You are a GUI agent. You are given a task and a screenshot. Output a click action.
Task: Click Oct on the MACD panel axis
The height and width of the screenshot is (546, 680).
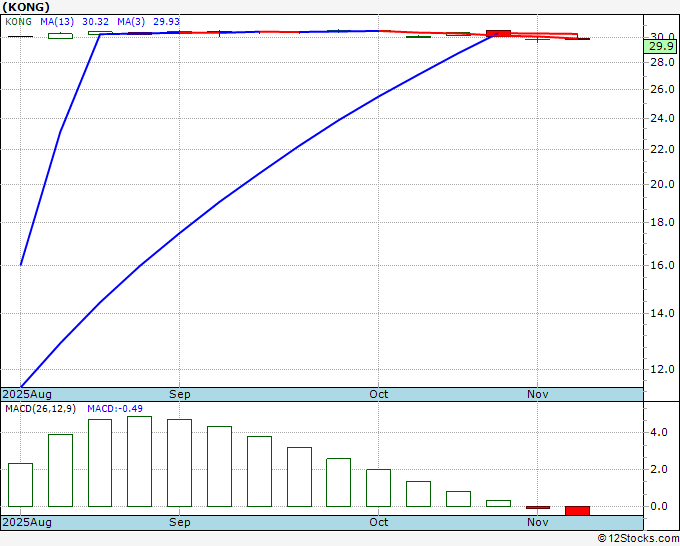(379, 523)
